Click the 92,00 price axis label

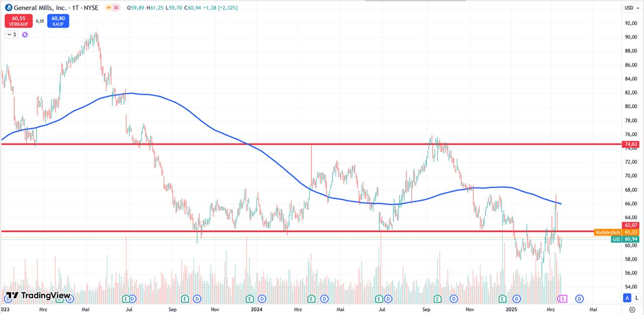point(630,23)
